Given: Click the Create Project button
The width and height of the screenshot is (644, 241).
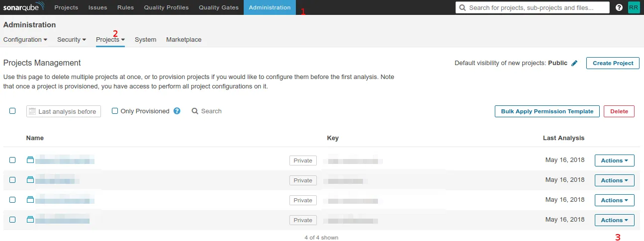Looking at the screenshot, I should [x=613, y=63].
